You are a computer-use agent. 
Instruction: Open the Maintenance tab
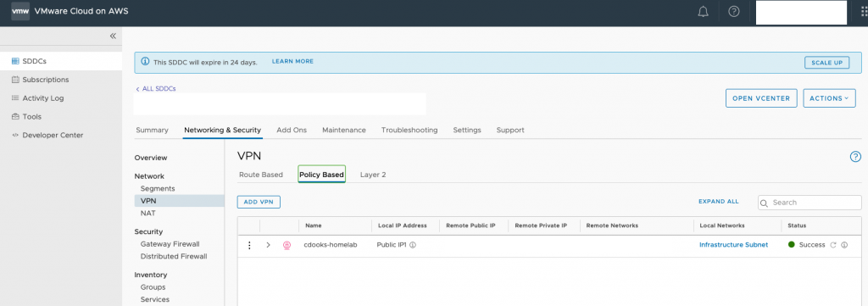coord(344,130)
